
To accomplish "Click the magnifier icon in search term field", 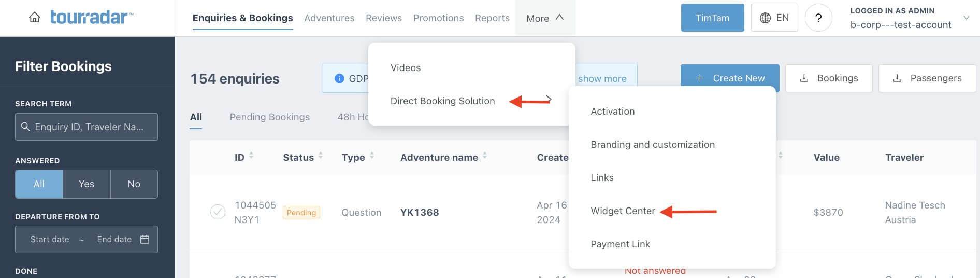I will pos(25,127).
